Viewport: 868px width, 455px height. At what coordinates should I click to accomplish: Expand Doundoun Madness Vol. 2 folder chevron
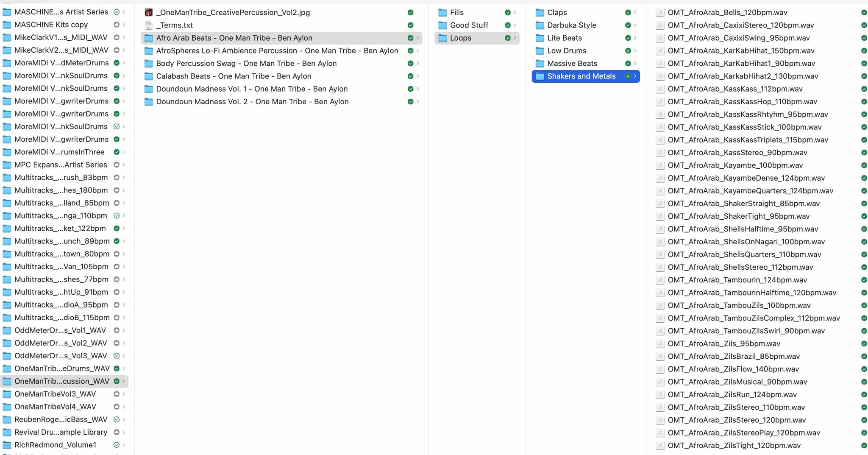coord(417,102)
